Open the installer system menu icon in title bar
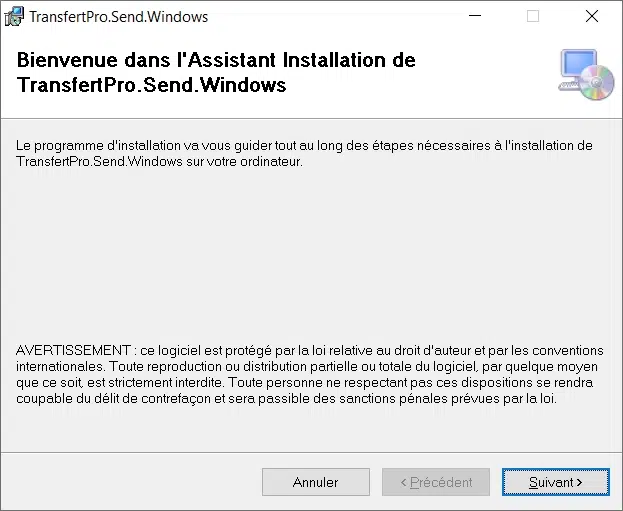The height and width of the screenshot is (511, 623). tap(14, 17)
